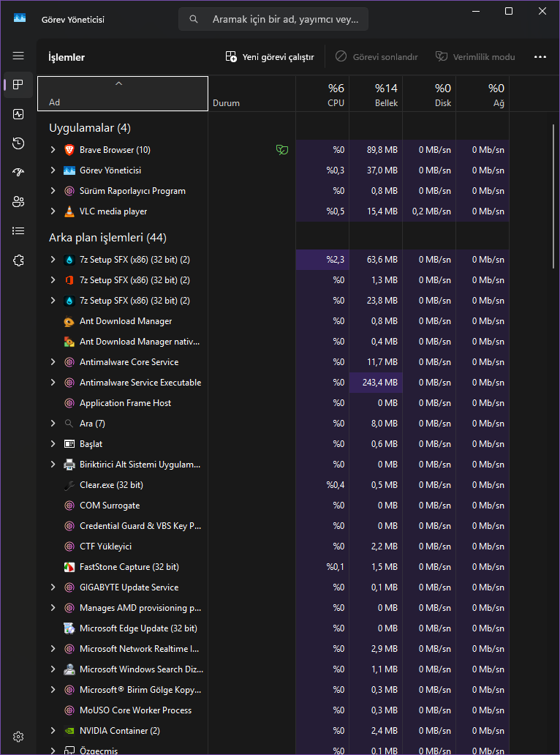Open Task Manager settings gear
This screenshot has height=755, width=560.
point(18,737)
